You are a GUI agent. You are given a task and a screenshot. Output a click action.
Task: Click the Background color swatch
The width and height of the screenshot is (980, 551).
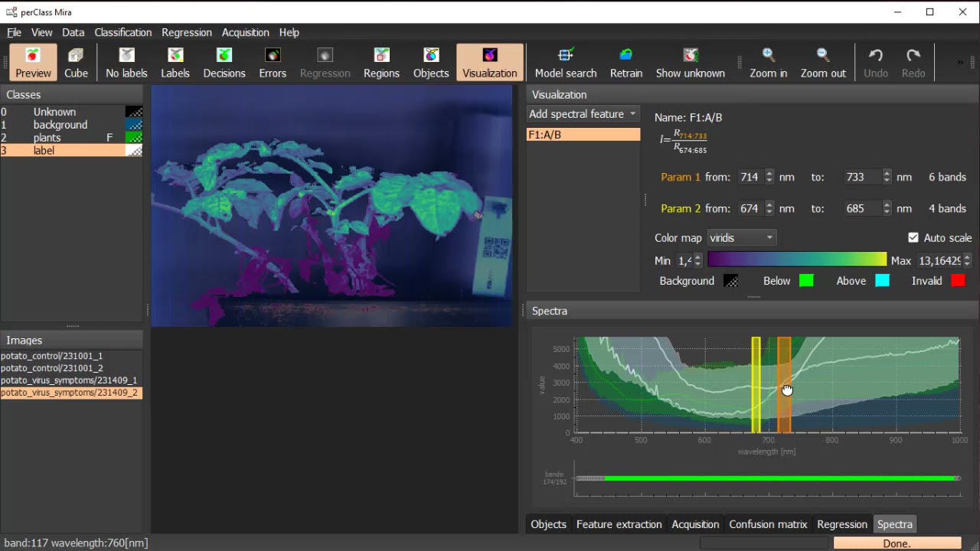731,281
